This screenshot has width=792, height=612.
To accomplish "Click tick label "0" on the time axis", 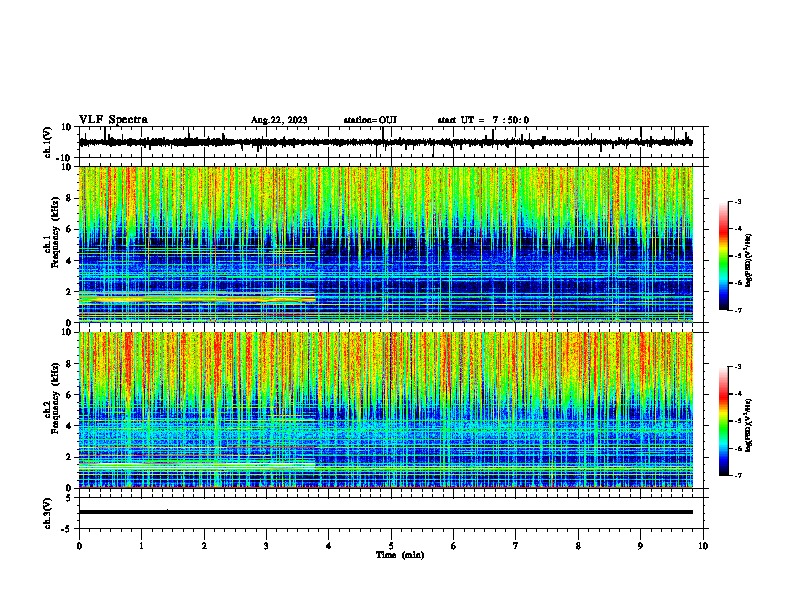I will tap(79, 546).
